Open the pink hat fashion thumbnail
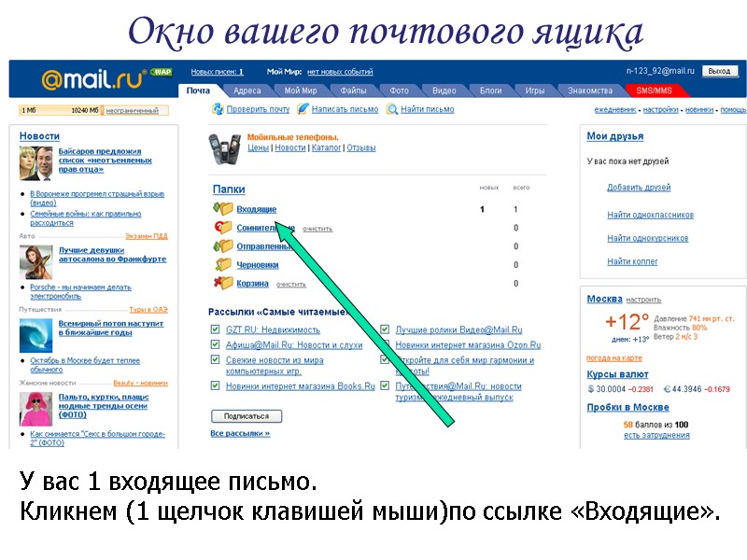This screenshot has height=560, width=747. 35,409
